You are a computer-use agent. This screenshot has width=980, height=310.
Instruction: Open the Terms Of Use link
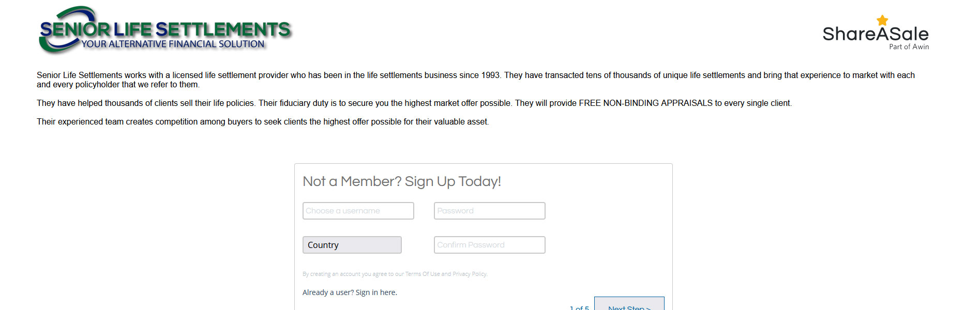423,274
